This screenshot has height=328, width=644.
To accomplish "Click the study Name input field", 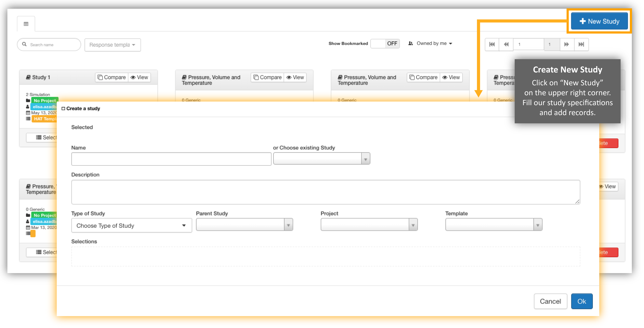I will (171, 159).
